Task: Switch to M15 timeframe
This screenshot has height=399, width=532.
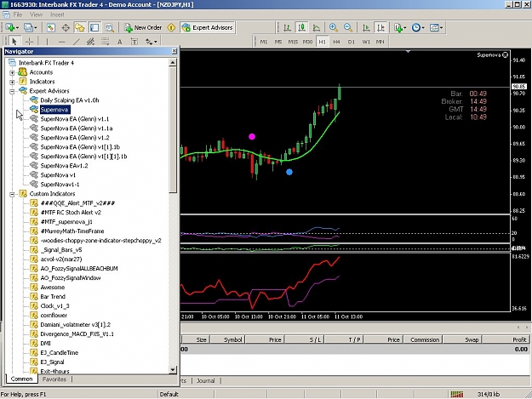Action: coord(293,42)
